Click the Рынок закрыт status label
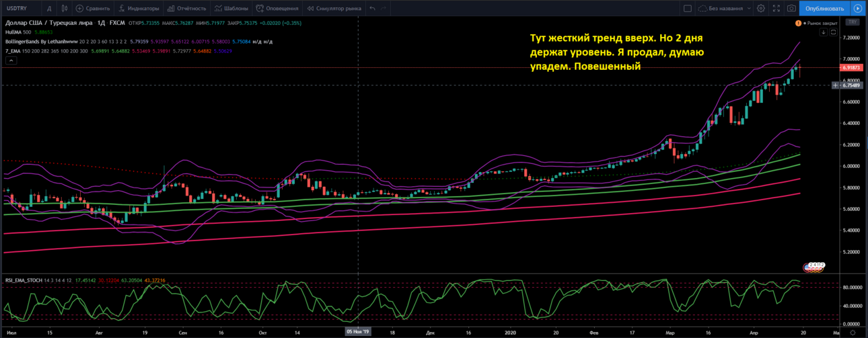 [x=821, y=23]
